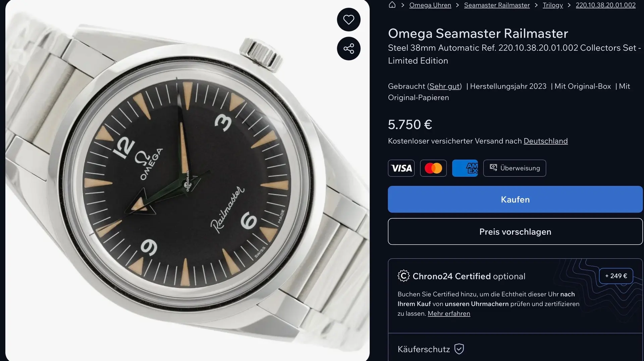Add watch to favorites with heart icon
644x361 pixels.
(348, 19)
